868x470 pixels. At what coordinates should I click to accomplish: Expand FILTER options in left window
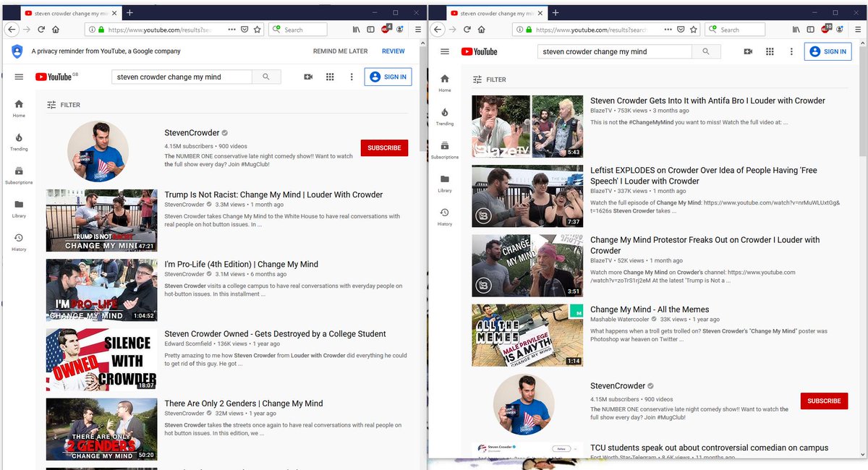(x=63, y=105)
